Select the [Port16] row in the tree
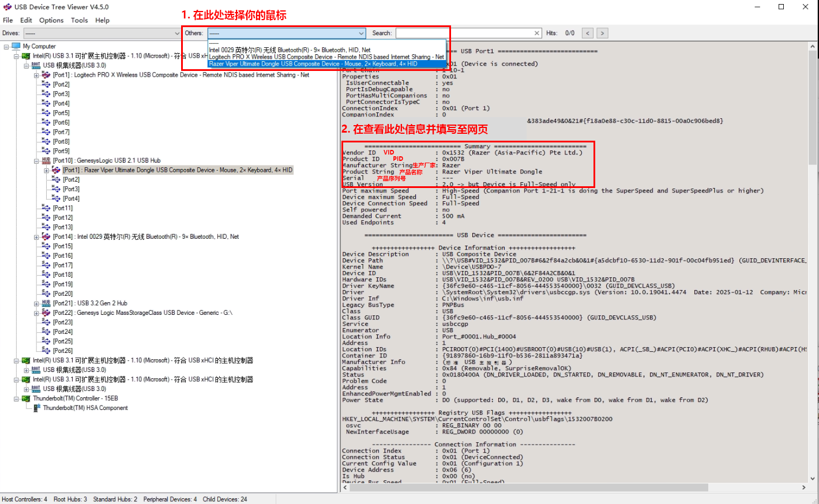Screen dimensions: 819x504 point(63,255)
